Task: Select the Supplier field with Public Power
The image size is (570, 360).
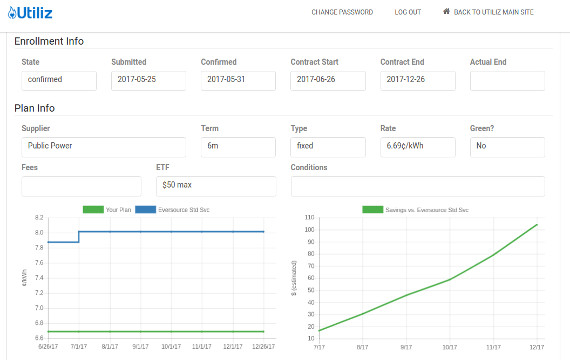Action: coord(104,147)
